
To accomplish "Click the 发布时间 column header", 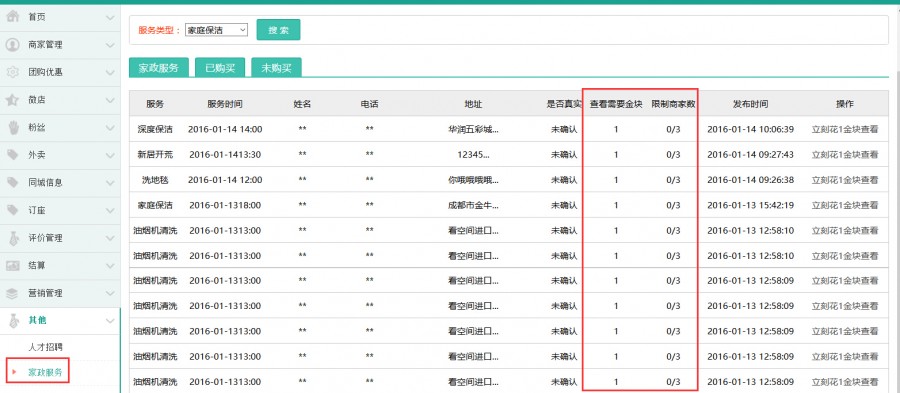I will tap(750, 104).
